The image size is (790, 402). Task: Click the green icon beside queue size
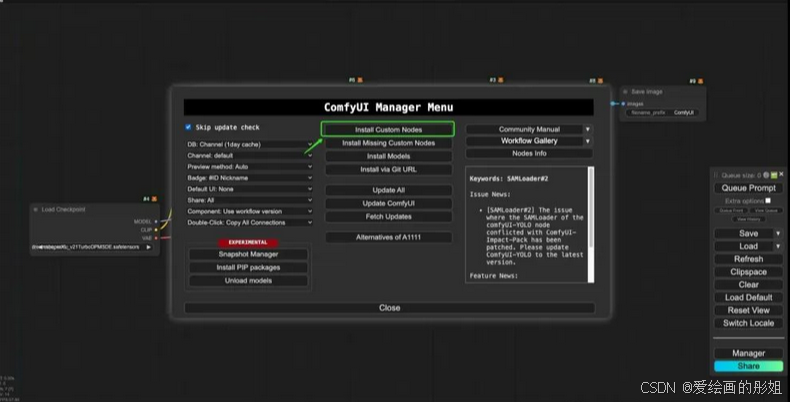point(774,175)
